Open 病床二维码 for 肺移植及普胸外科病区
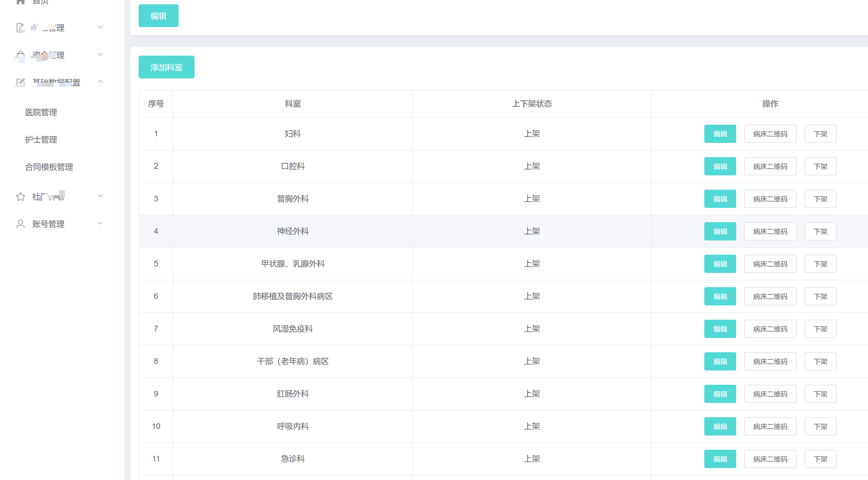The height and width of the screenshot is (480, 868). pos(770,296)
